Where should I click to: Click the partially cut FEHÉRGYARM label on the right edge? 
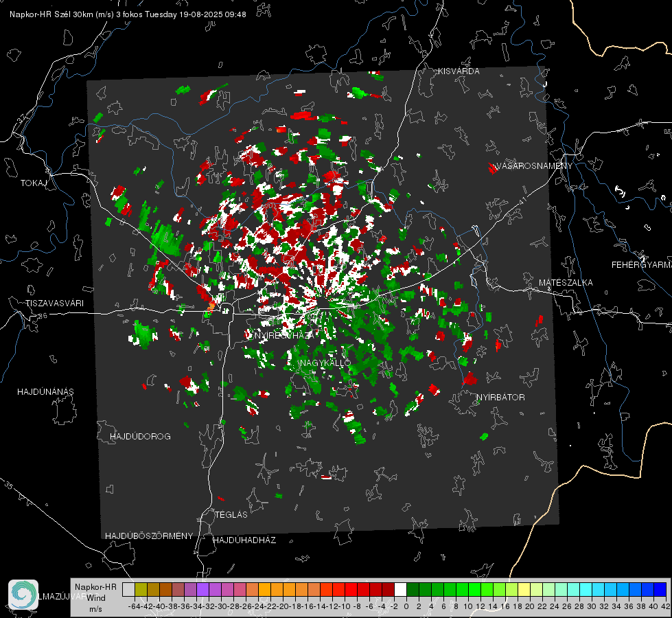click(642, 265)
